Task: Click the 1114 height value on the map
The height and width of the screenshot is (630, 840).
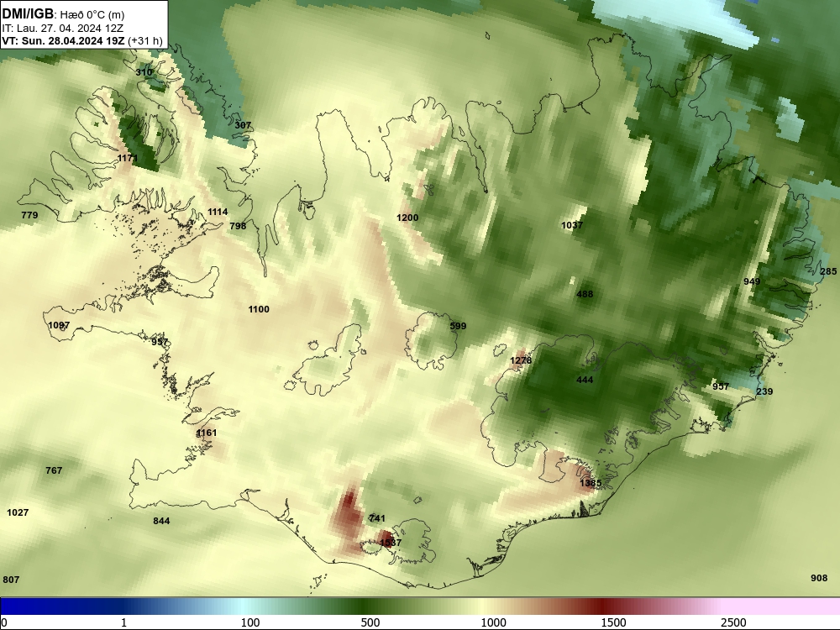Action: [218, 213]
